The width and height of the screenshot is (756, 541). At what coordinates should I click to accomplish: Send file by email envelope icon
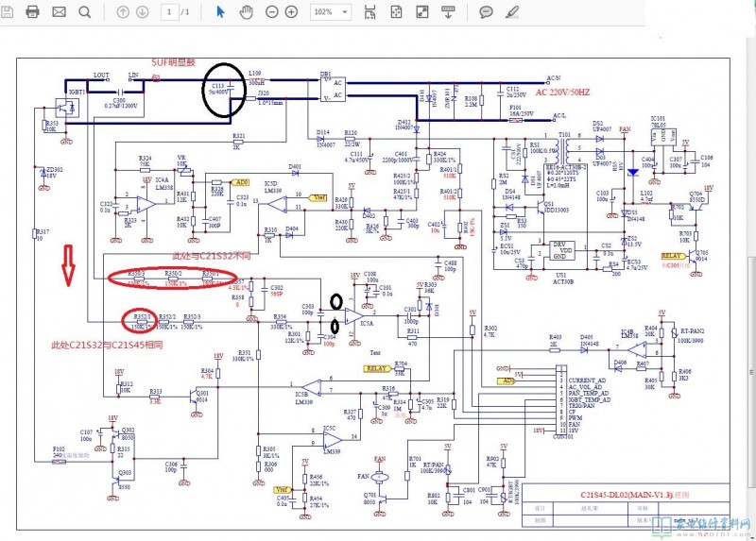[x=59, y=11]
